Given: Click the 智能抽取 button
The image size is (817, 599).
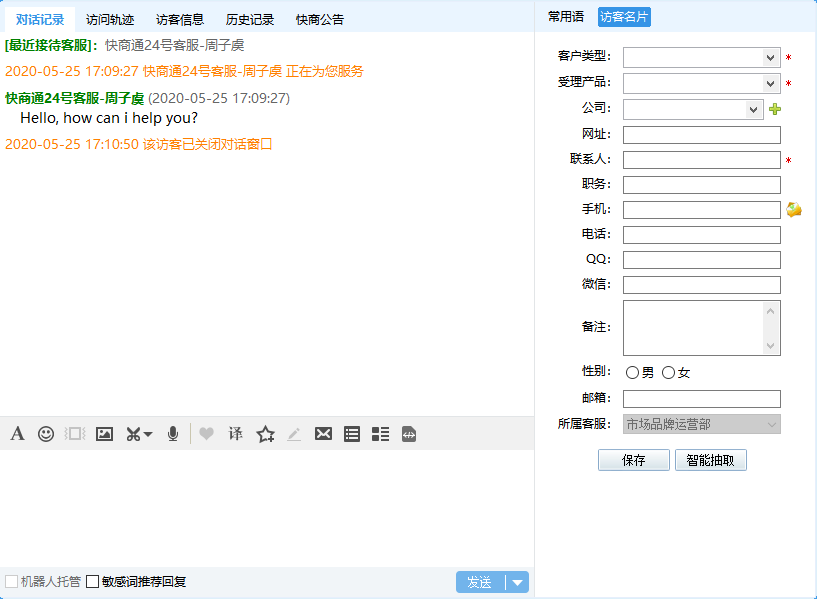Looking at the screenshot, I should [710, 461].
